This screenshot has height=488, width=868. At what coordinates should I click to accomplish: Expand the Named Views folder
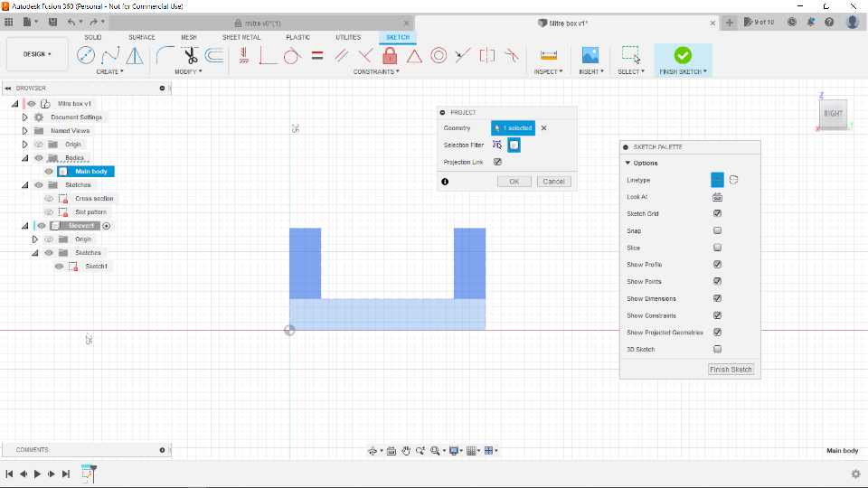(25, 131)
